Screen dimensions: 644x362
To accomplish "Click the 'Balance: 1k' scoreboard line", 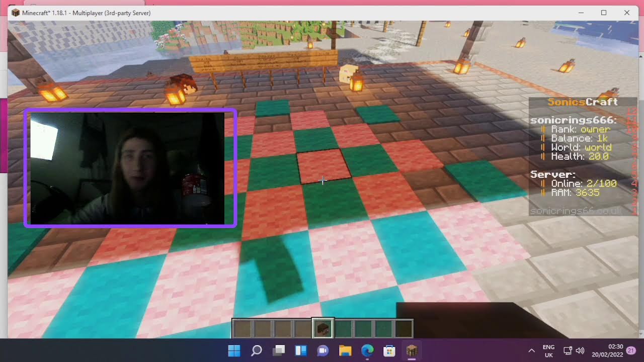I will [x=575, y=138].
